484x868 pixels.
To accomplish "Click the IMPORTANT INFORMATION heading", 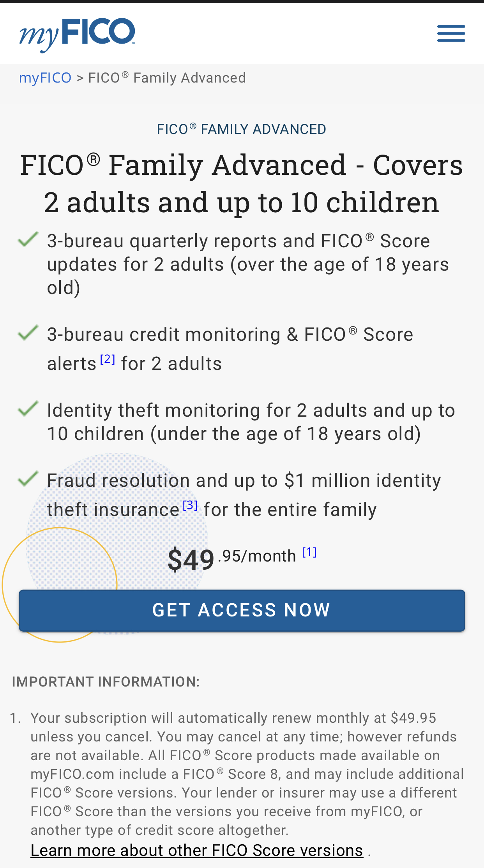I will click(x=106, y=682).
